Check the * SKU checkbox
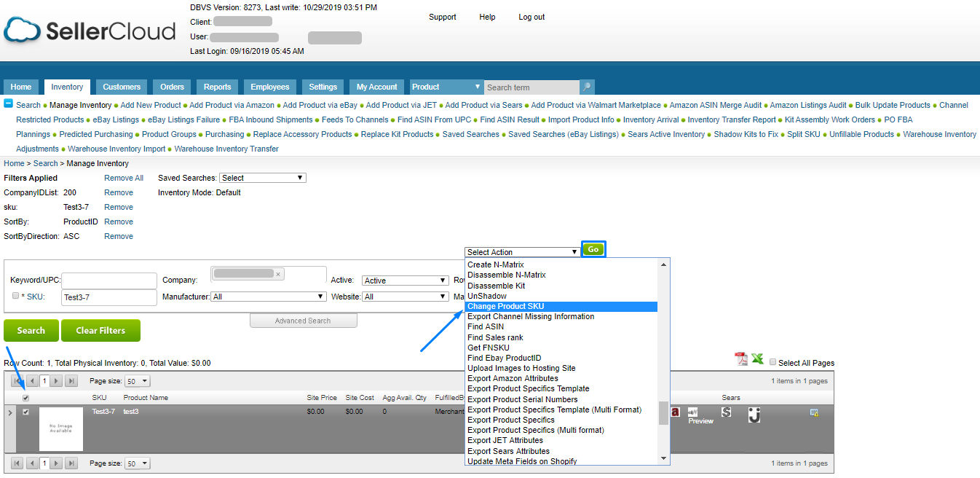Viewport: 980px width, 478px height. pos(15,296)
